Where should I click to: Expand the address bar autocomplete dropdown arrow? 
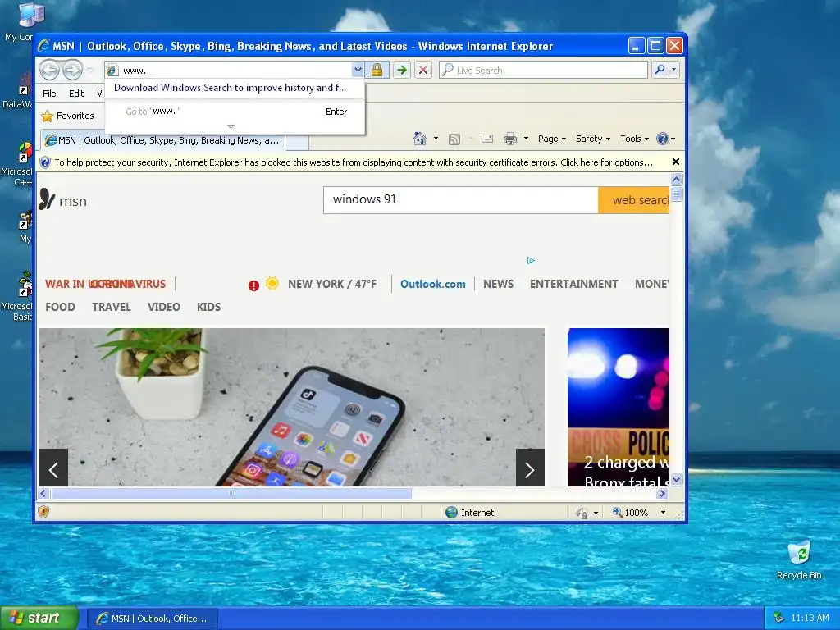click(x=358, y=71)
